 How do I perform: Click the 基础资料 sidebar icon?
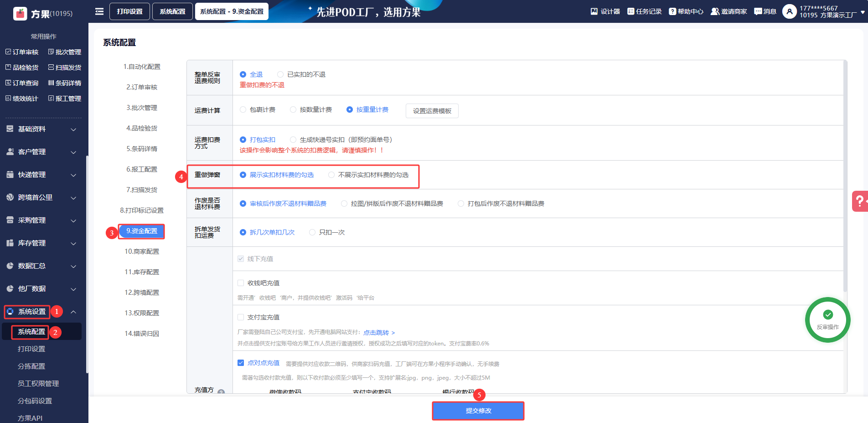pyautogui.click(x=10, y=129)
